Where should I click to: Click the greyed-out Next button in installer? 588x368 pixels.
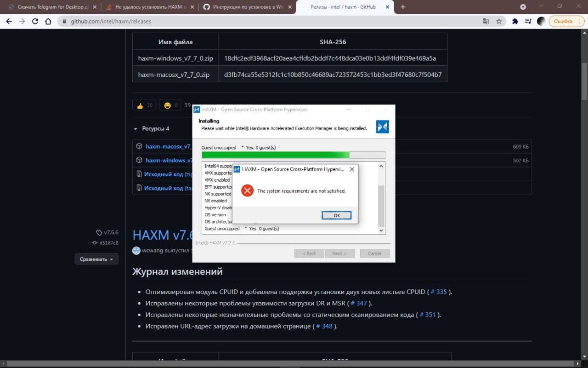coord(339,253)
